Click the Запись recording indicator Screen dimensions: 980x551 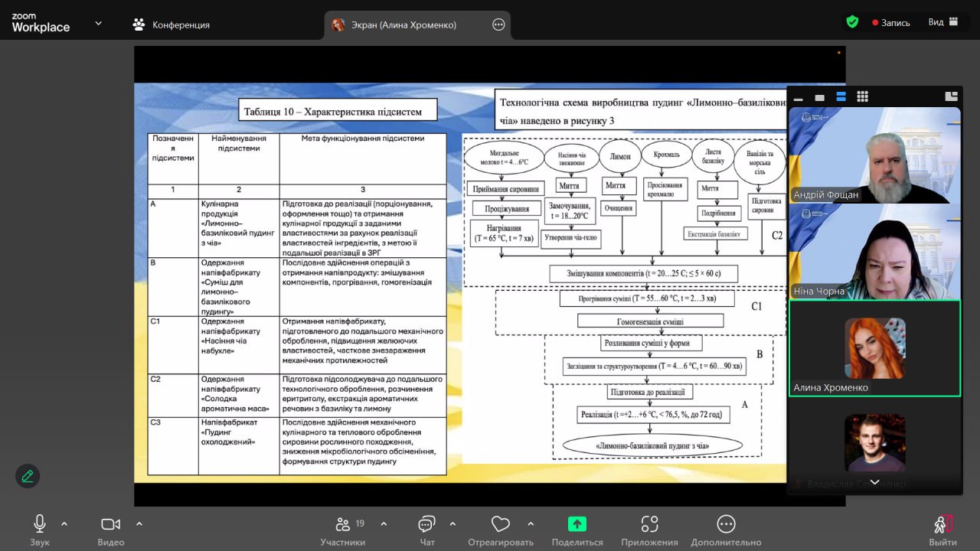click(x=891, y=23)
